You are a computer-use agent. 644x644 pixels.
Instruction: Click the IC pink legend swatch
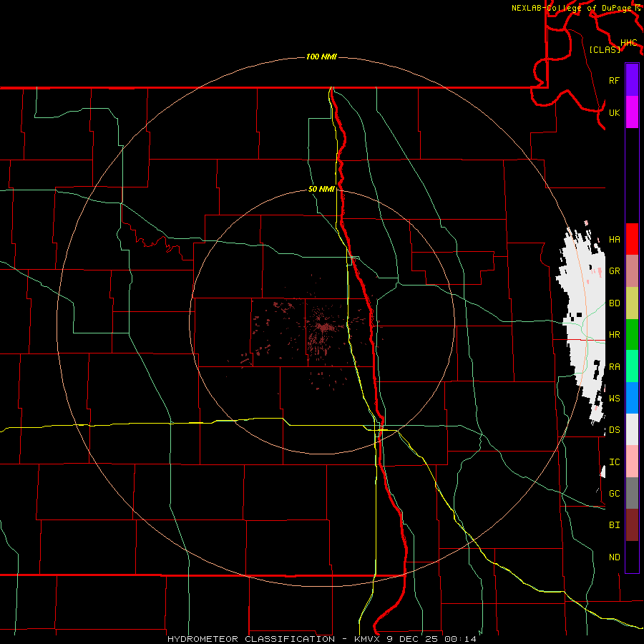click(632, 462)
